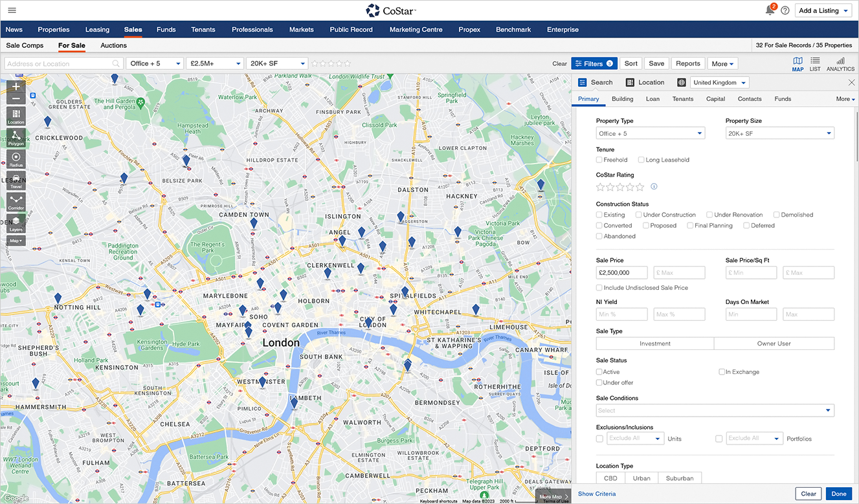Select the Travel time tool

(16, 181)
